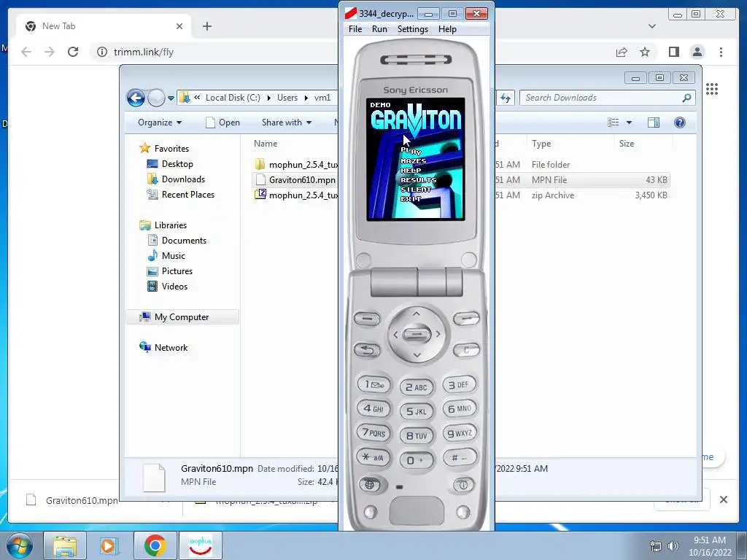The height and width of the screenshot is (560, 747).
Task: Select MAZES in Graviton game menu
Action: [413, 161]
